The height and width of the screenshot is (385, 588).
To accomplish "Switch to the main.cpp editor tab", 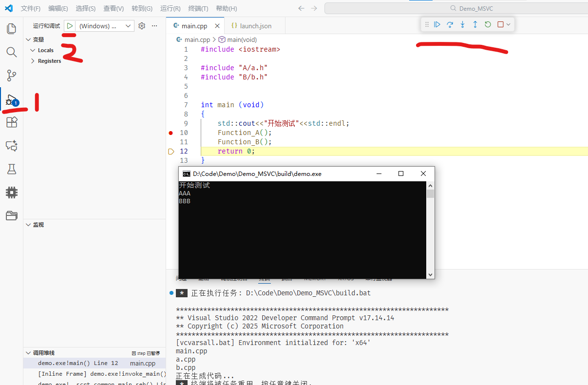I will [195, 26].
